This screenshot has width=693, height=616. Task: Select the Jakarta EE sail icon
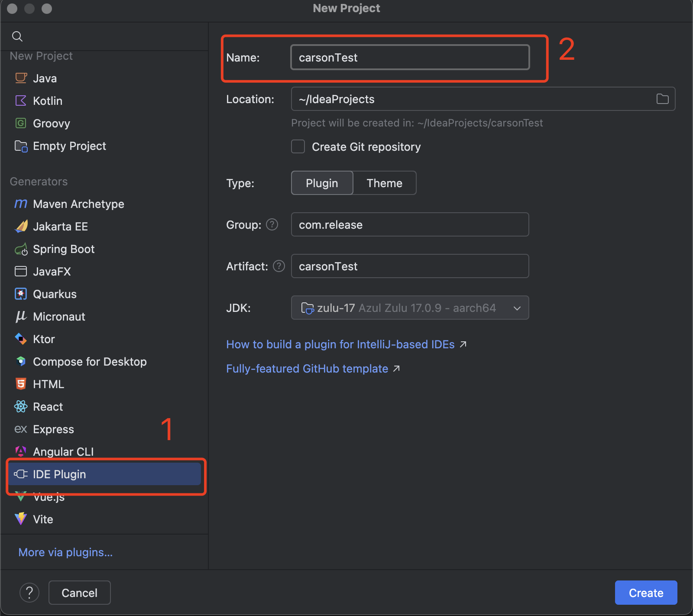[x=21, y=226]
